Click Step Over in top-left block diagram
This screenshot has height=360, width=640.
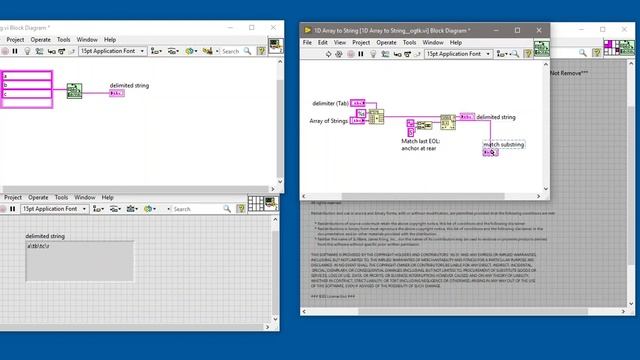click(61, 51)
